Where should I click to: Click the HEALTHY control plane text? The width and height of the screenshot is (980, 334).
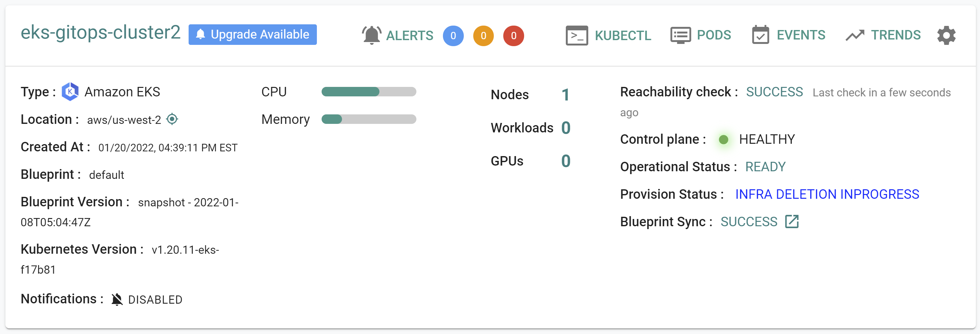(x=766, y=139)
